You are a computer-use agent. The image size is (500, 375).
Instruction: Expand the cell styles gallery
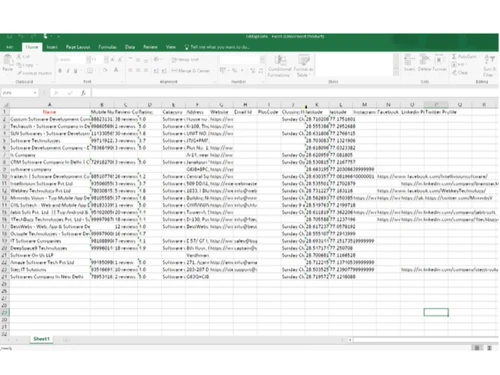tap(396, 73)
